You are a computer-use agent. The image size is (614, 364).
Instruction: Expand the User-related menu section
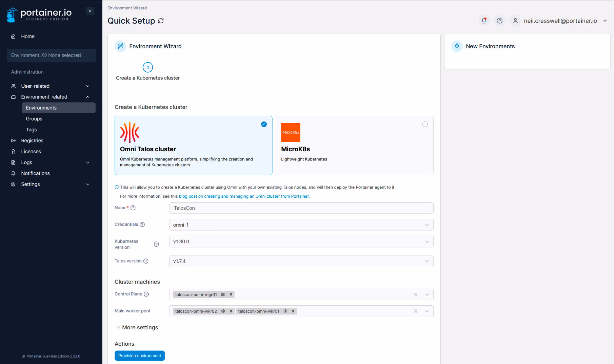point(88,86)
